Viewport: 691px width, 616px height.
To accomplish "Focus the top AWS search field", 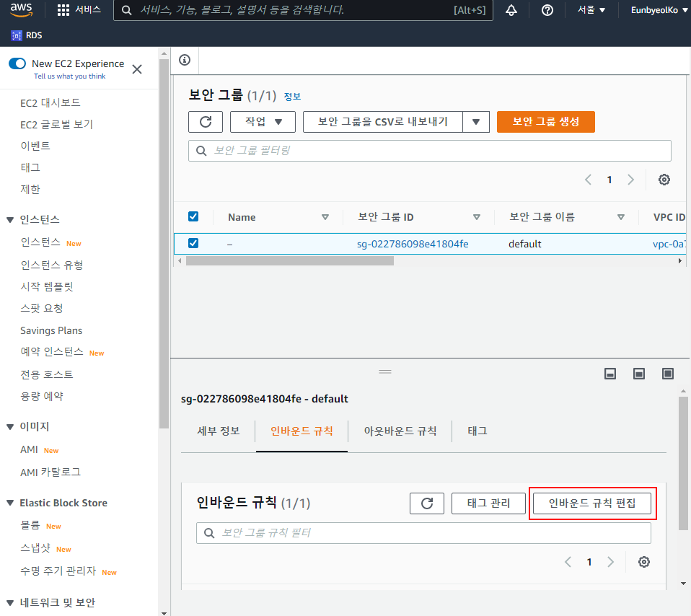I will click(x=303, y=10).
